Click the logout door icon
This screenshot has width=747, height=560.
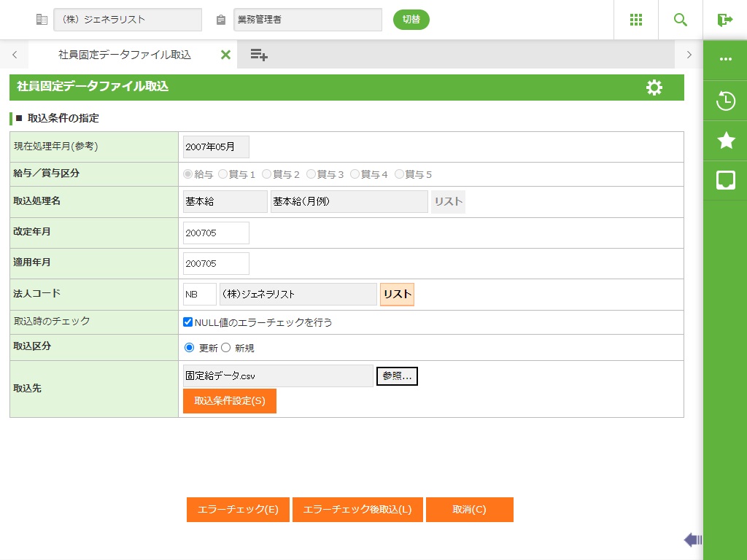(x=724, y=20)
